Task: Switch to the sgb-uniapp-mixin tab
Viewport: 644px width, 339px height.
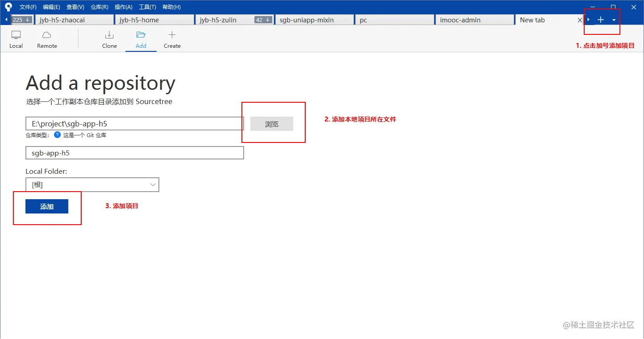Action: pos(314,20)
